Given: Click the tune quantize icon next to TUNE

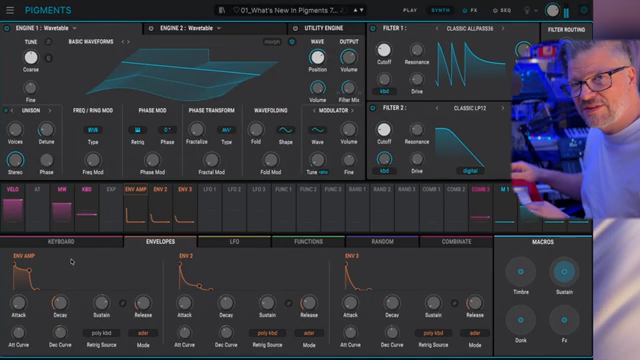Looking at the screenshot, I should 48,42.
